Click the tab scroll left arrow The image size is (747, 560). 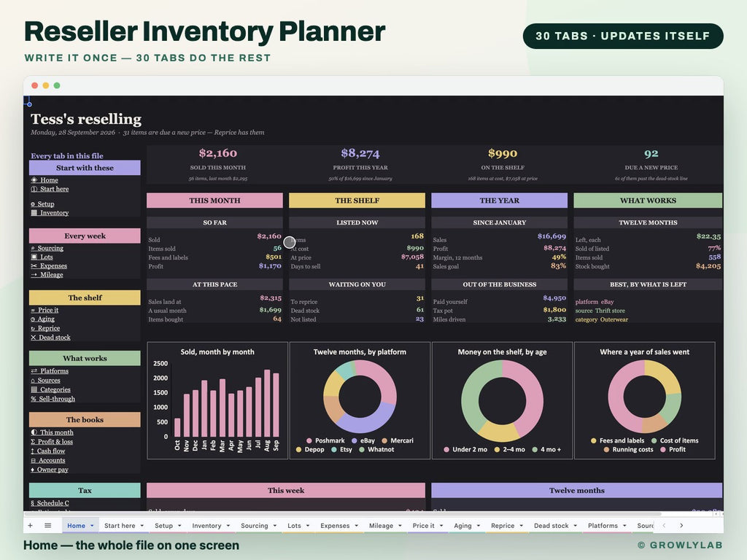(x=664, y=525)
